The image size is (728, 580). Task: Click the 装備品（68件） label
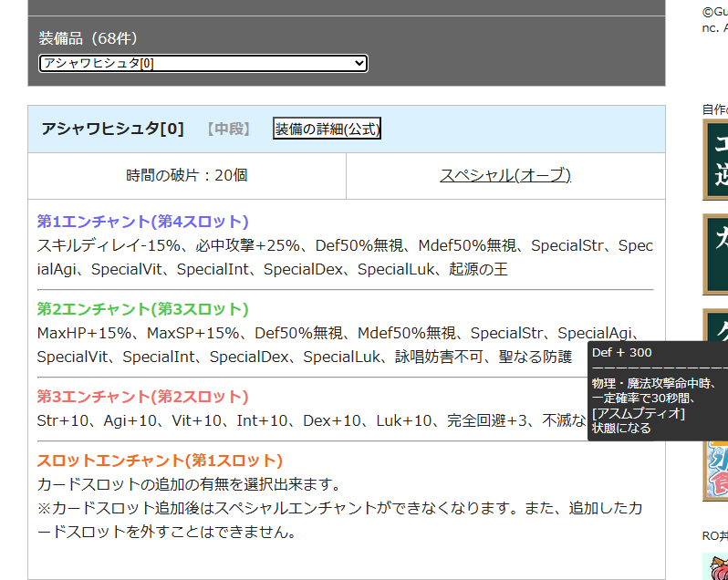pyautogui.click(x=88, y=38)
